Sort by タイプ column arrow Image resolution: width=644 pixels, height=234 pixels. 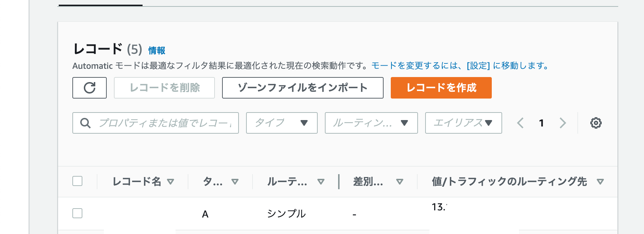pyautogui.click(x=235, y=182)
